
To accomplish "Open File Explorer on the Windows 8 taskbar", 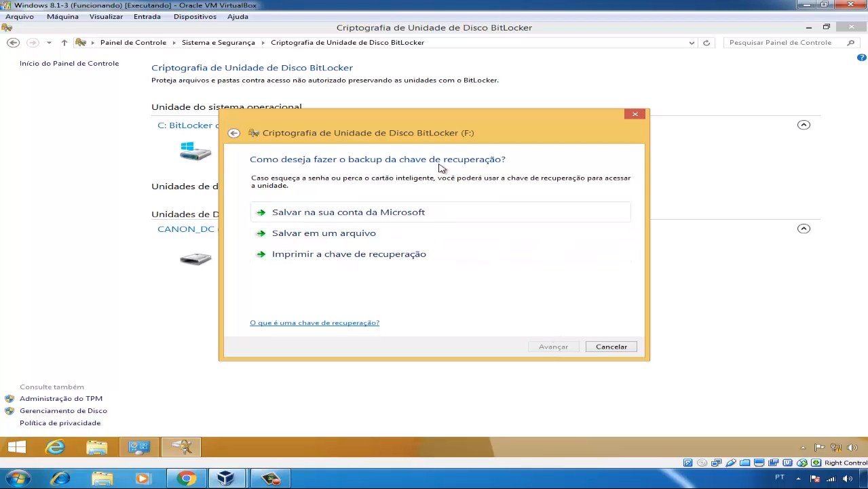I will click(x=97, y=447).
